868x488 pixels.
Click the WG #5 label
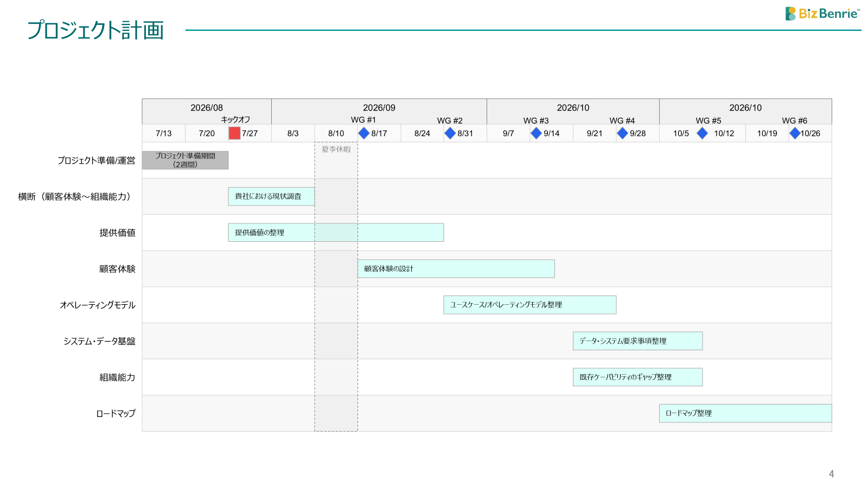pyautogui.click(x=709, y=120)
